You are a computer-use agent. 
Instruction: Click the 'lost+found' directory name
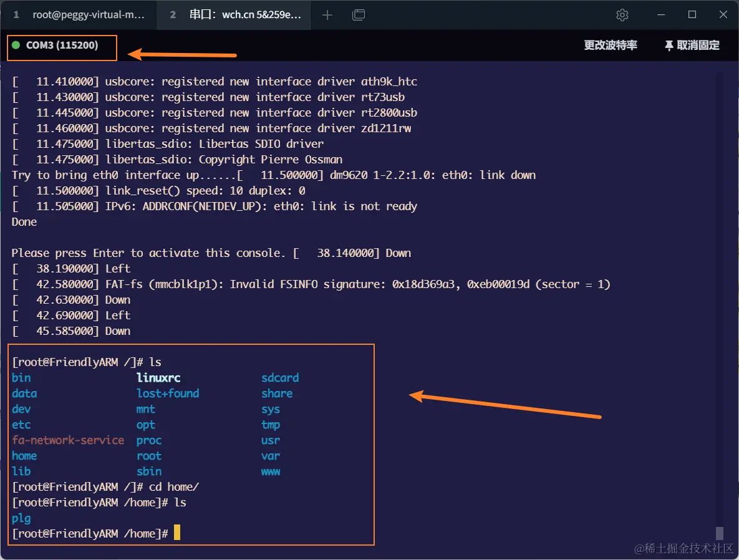(x=168, y=393)
